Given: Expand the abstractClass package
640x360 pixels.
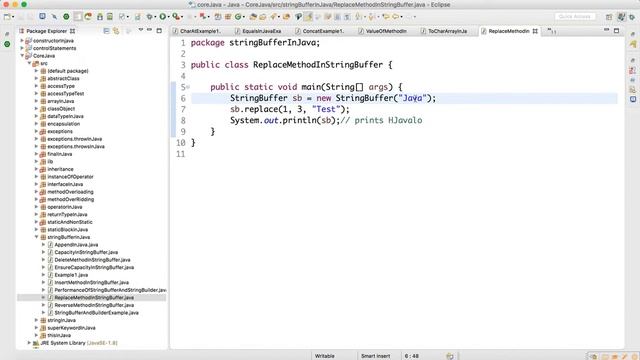Looking at the screenshot, I should [x=36, y=78].
